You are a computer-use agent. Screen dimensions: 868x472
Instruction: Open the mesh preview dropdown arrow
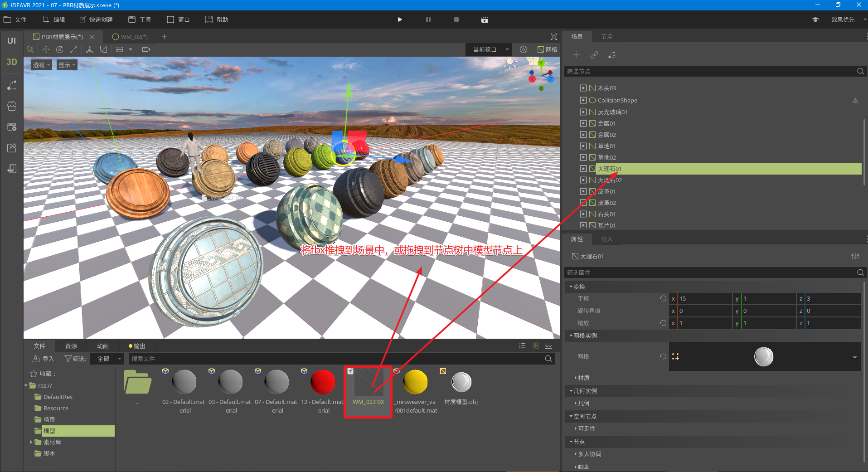point(855,357)
